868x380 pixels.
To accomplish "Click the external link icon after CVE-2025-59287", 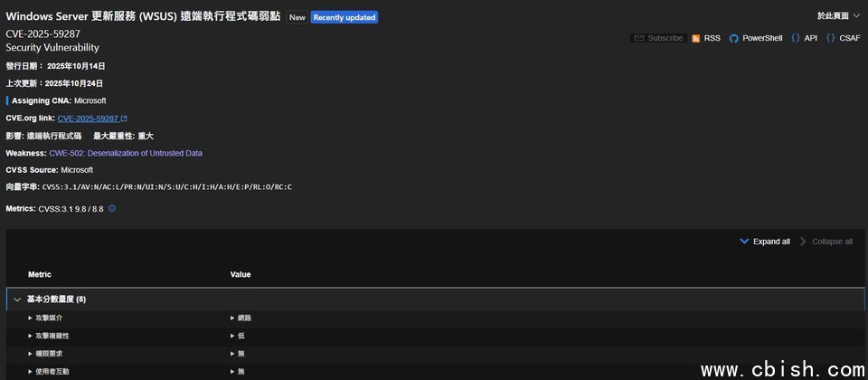I will [124, 119].
